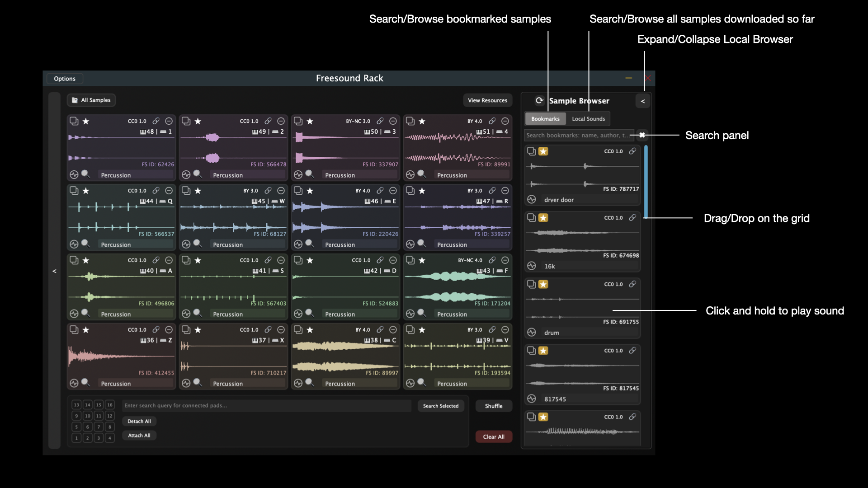Click the Sample Browser blue scrollbar
The height and width of the screenshot is (488, 868).
646,182
